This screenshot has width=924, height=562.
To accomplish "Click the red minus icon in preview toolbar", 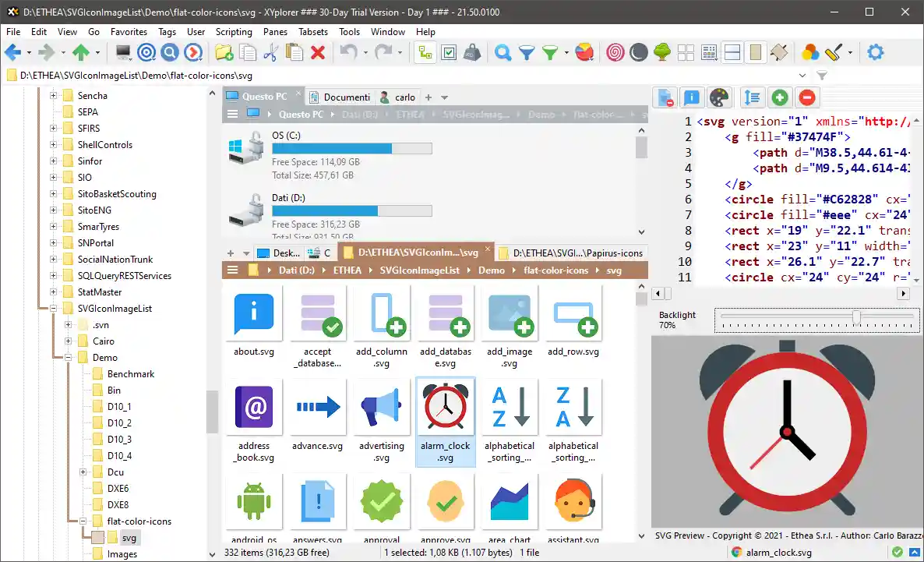I will point(807,97).
